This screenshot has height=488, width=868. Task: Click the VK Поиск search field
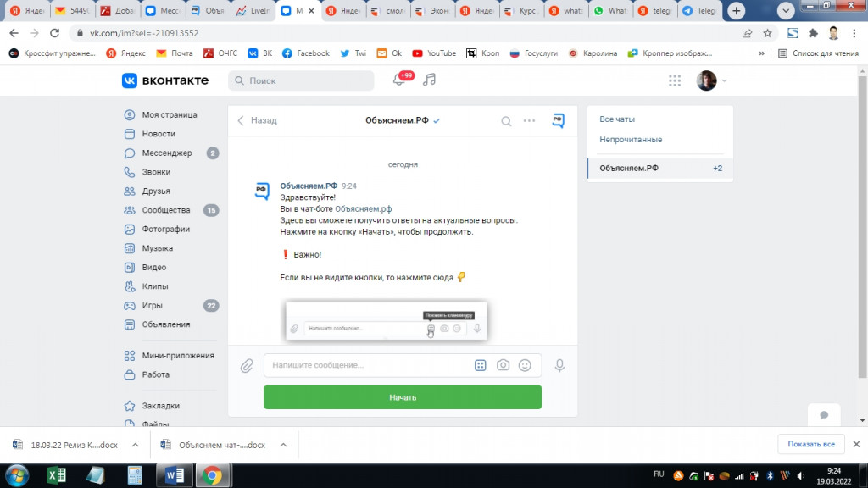pos(301,80)
